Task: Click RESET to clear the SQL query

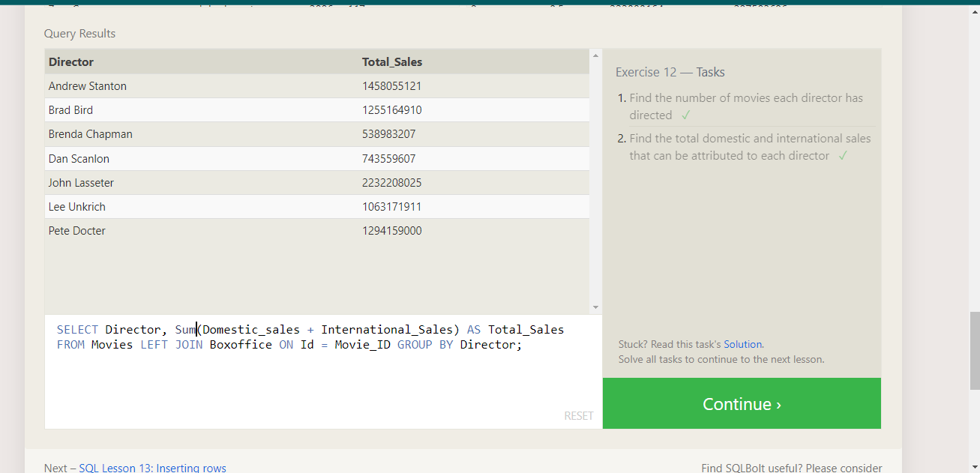Action: point(579,415)
